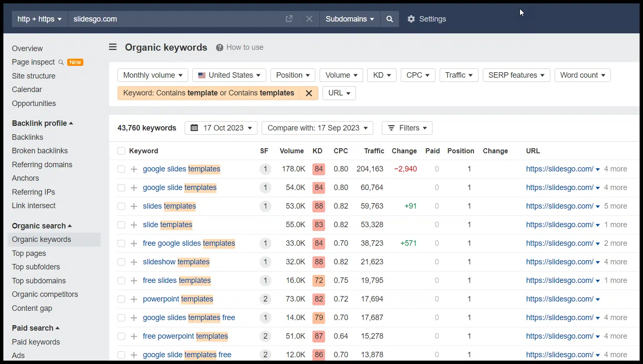Screen dimensions: 643x364
Task: Expand plus icon for google slides templates free
Action: (134, 318)
